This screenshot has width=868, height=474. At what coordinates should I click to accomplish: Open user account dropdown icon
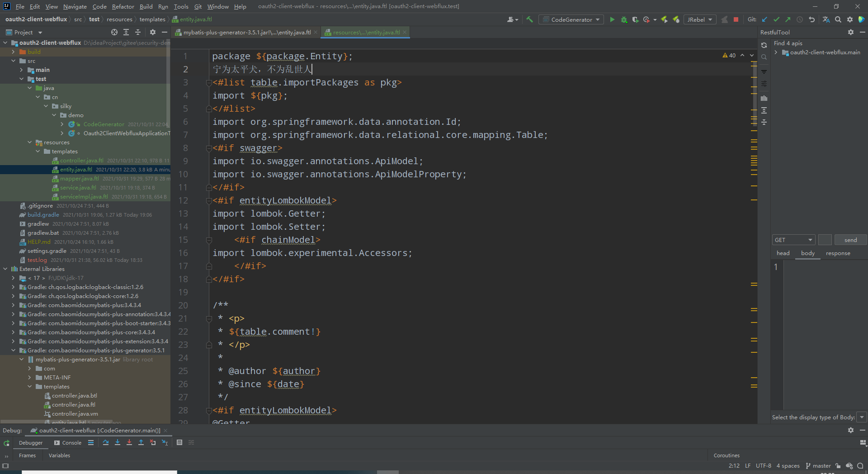pos(512,19)
